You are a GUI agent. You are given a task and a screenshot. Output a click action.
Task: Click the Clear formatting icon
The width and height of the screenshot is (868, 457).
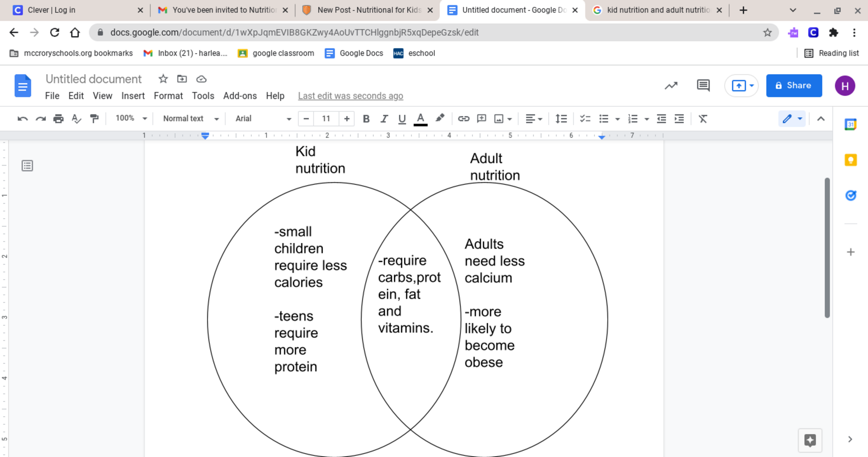click(703, 119)
